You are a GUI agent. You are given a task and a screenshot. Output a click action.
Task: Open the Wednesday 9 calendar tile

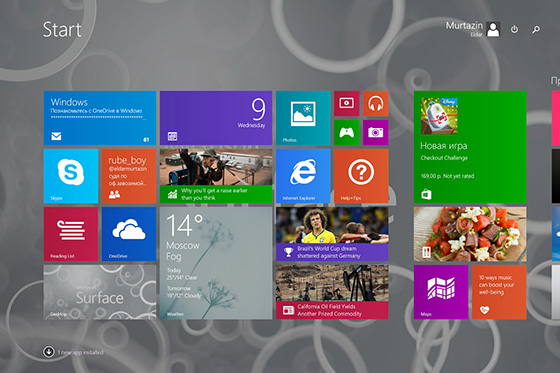216,118
